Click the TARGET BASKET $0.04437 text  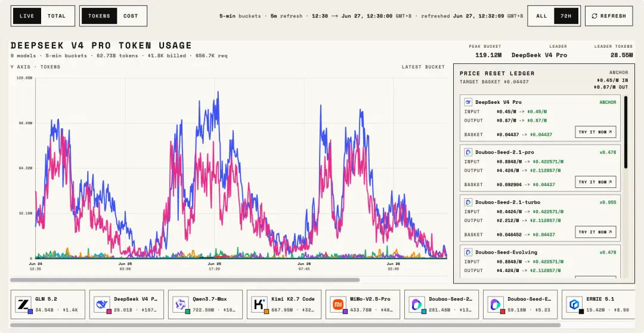pyautogui.click(x=494, y=82)
